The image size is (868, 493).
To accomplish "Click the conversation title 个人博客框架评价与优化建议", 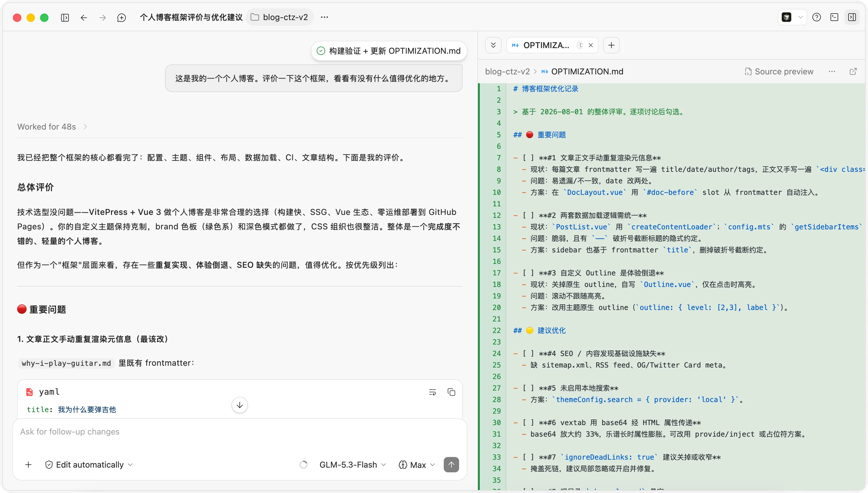I will (x=191, y=17).
